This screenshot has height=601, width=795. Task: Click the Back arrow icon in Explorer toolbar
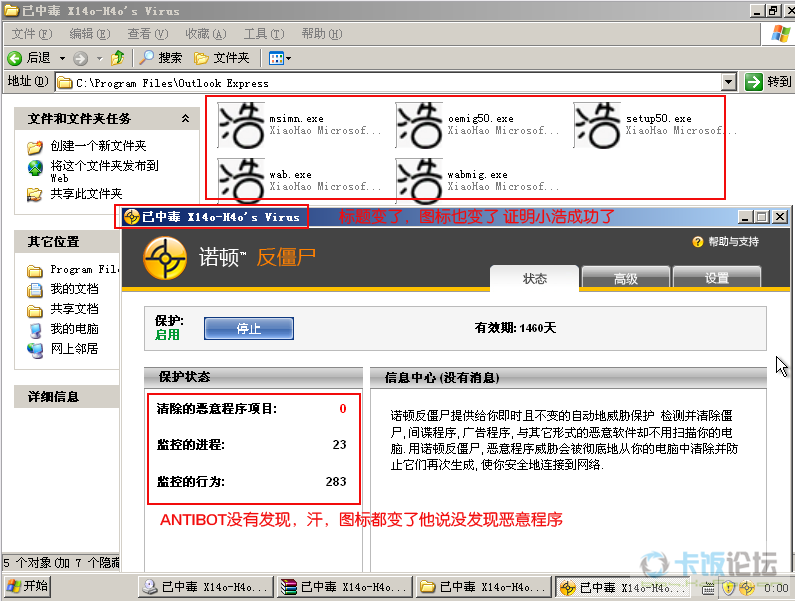click(15, 58)
